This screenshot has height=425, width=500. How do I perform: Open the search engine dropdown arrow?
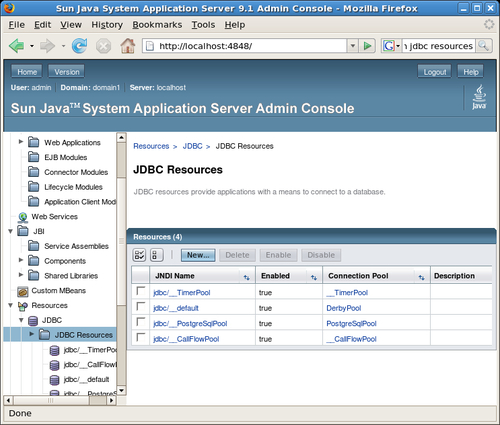398,46
